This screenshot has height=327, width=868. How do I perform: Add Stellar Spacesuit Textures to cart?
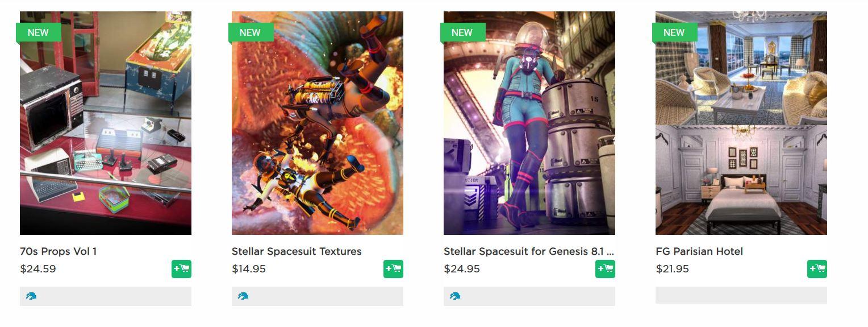pyautogui.click(x=393, y=269)
